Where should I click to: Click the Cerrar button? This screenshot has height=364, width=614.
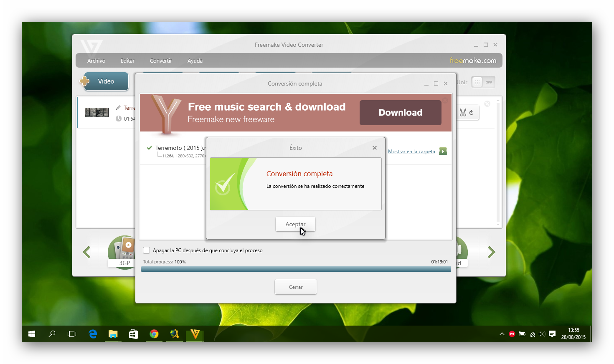coord(296,287)
